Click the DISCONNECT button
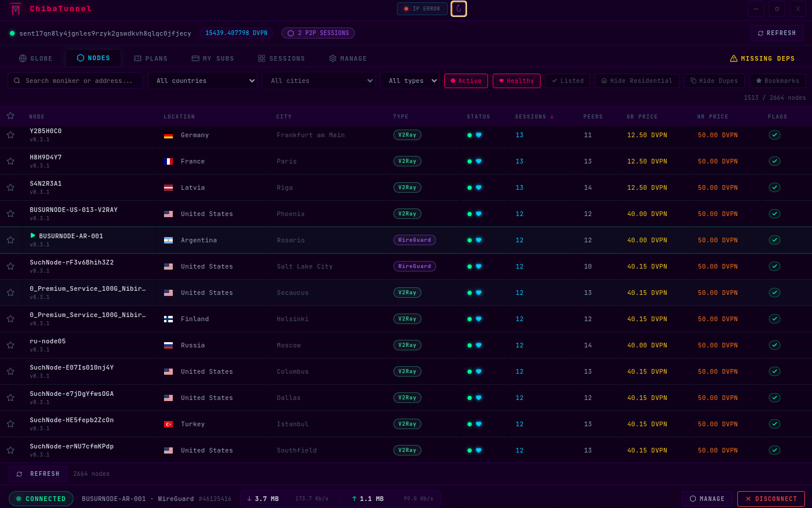The image size is (812, 508). [771, 499]
